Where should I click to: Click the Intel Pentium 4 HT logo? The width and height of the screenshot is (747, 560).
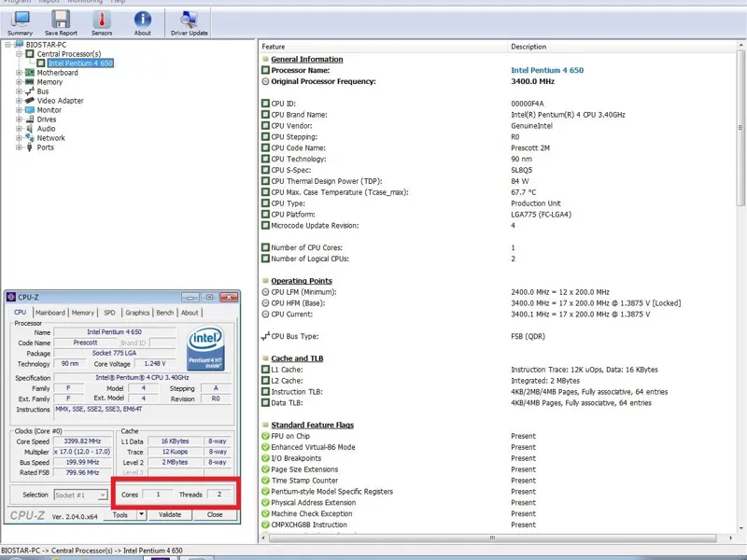pos(206,347)
